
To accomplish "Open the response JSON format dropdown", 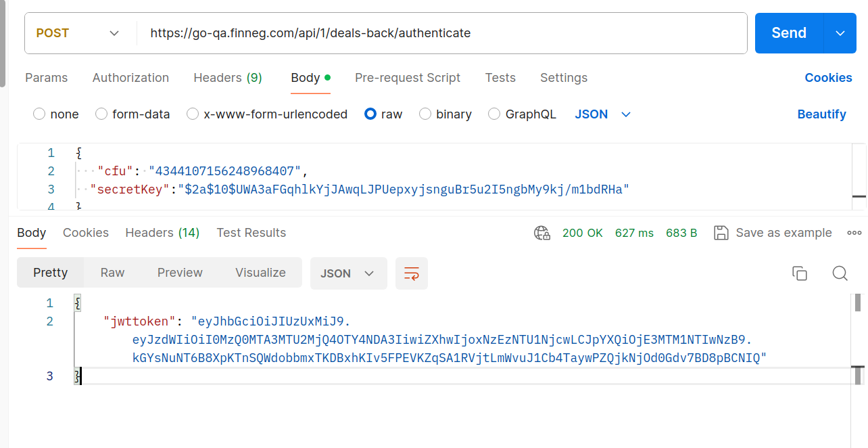I will [348, 273].
